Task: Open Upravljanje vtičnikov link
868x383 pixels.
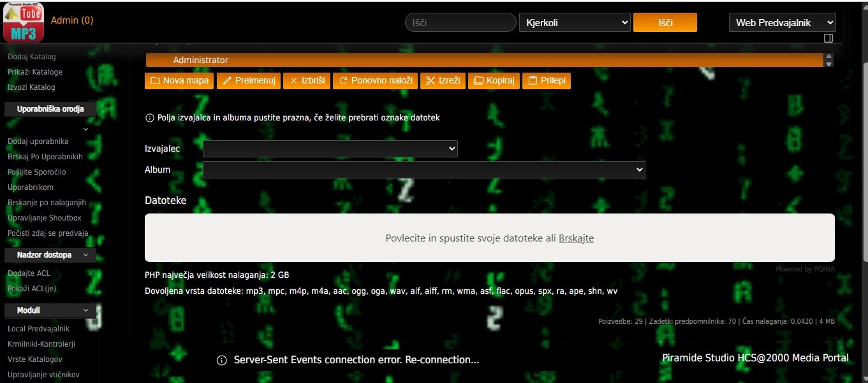Action: (43, 375)
